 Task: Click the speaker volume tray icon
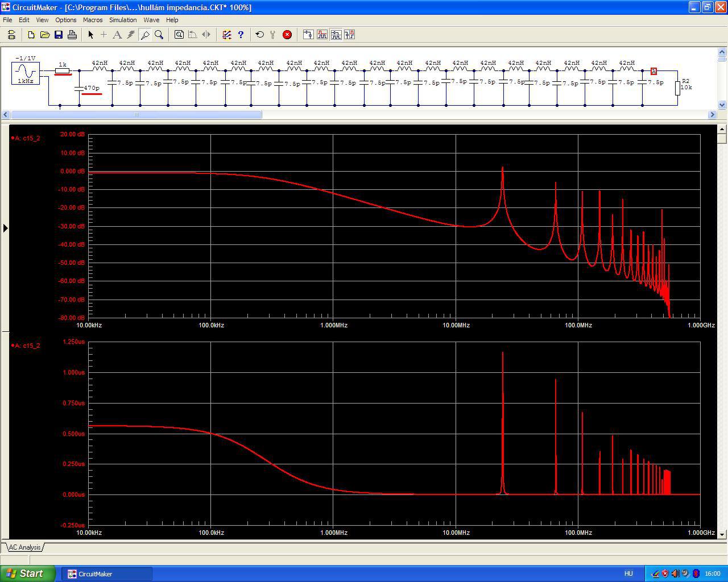[x=675, y=573]
